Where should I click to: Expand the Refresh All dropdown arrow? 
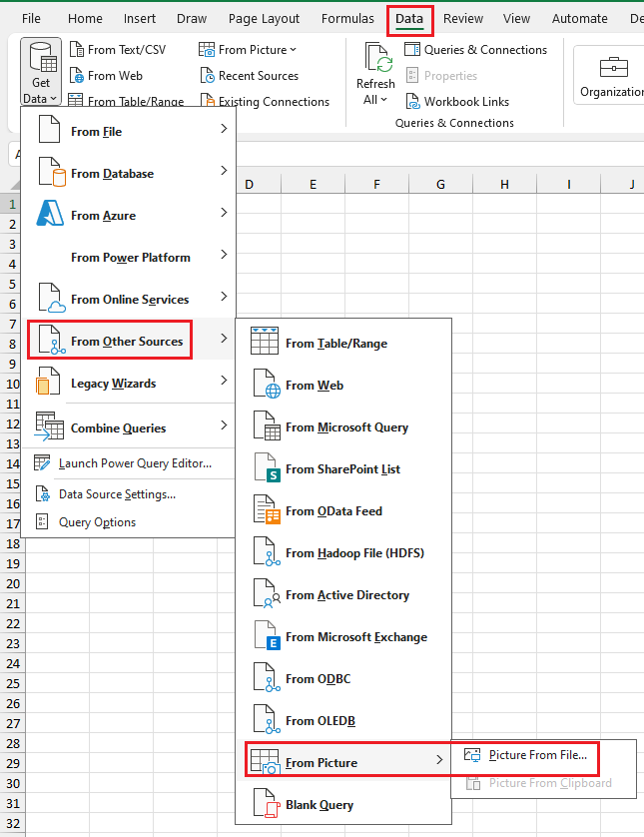pyautogui.click(x=383, y=100)
